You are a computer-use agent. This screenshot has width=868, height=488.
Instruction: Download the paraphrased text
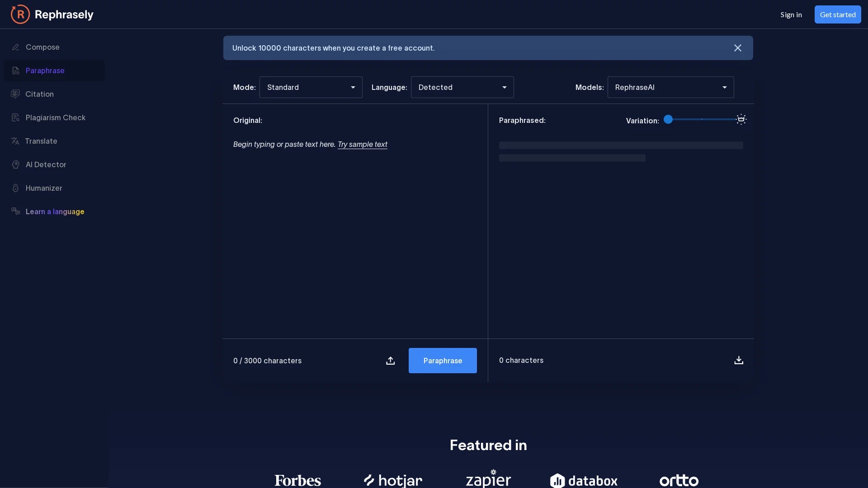tap(739, 360)
